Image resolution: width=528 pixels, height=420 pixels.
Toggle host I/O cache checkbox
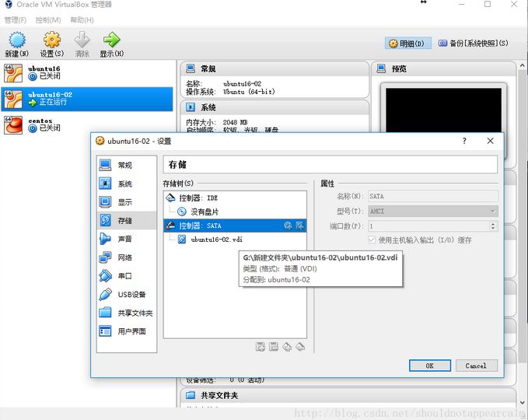[x=372, y=240]
